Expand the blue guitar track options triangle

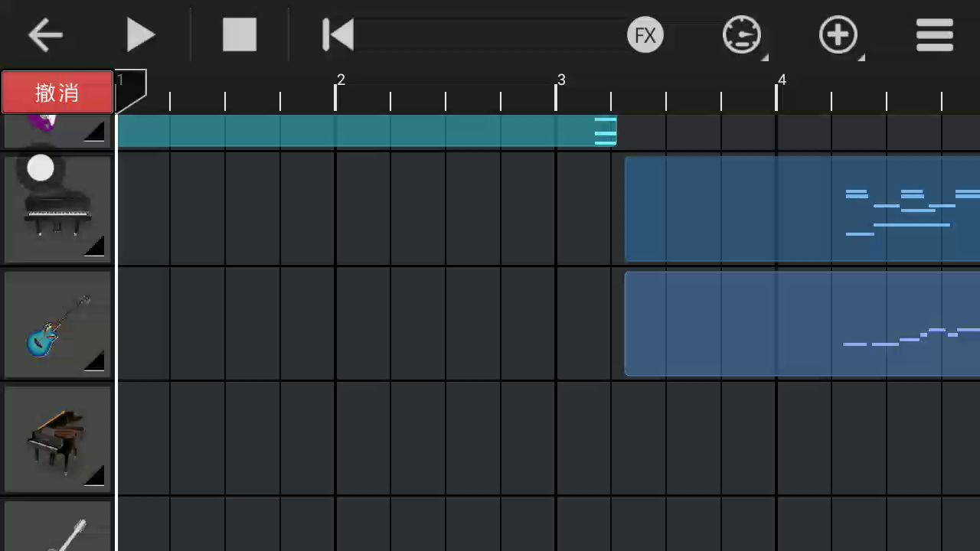click(x=95, y=361)
